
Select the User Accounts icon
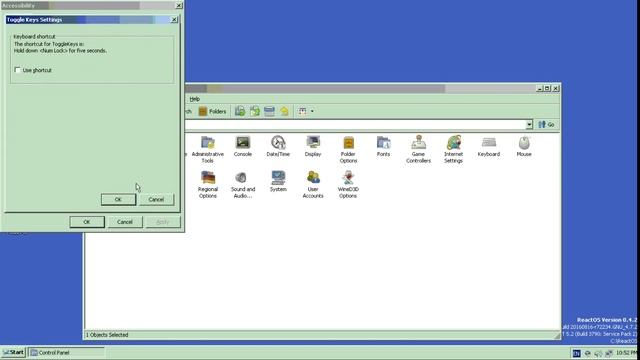click(x=313, y=184)
